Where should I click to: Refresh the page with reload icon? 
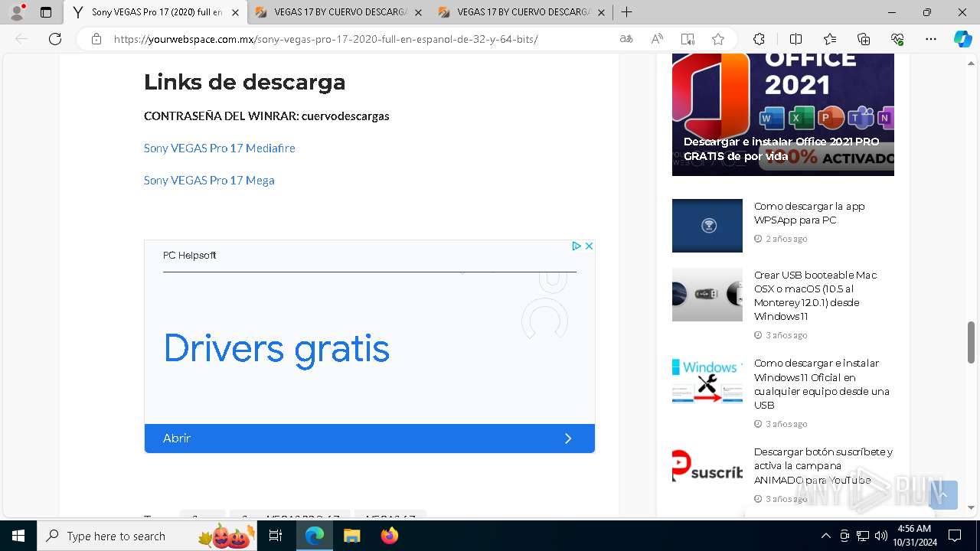[55, 39]
